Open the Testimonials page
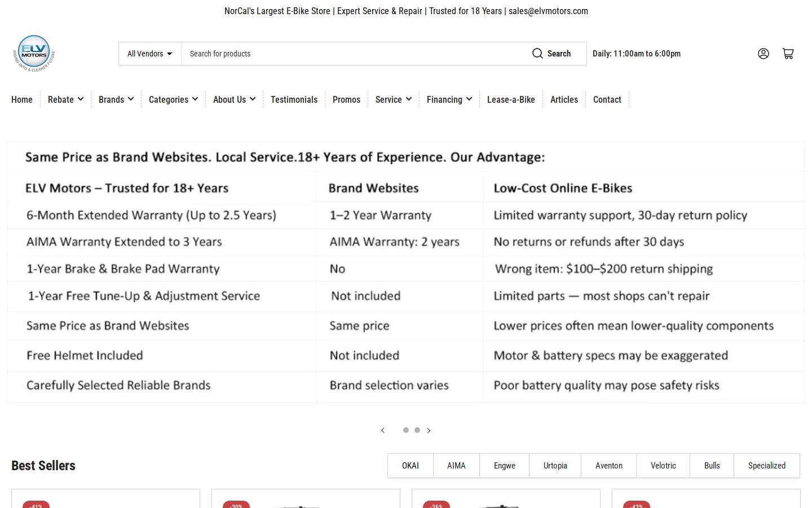Screen dimensions: 812x508 pyautogui.click(x=294, y=99)
